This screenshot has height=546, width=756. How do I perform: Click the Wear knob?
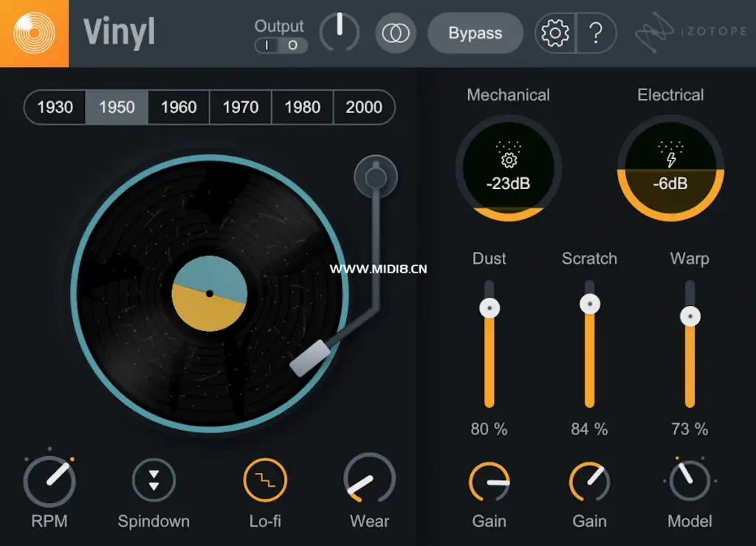coord(369,480)
